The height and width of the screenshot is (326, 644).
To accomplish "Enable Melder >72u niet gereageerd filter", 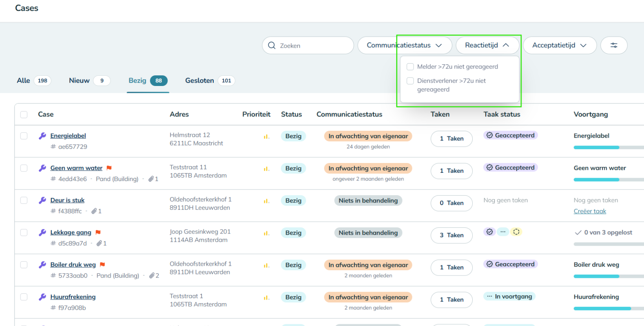I will (410, 67).
